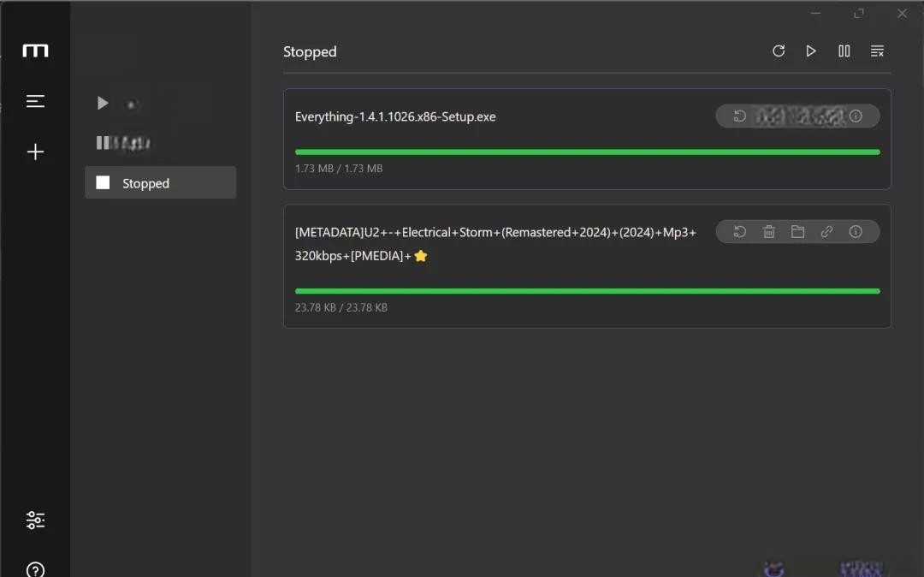Viewport: 924px width, 577px height.
Task: Refresh the stopped task list
Action: pos(779,51)
